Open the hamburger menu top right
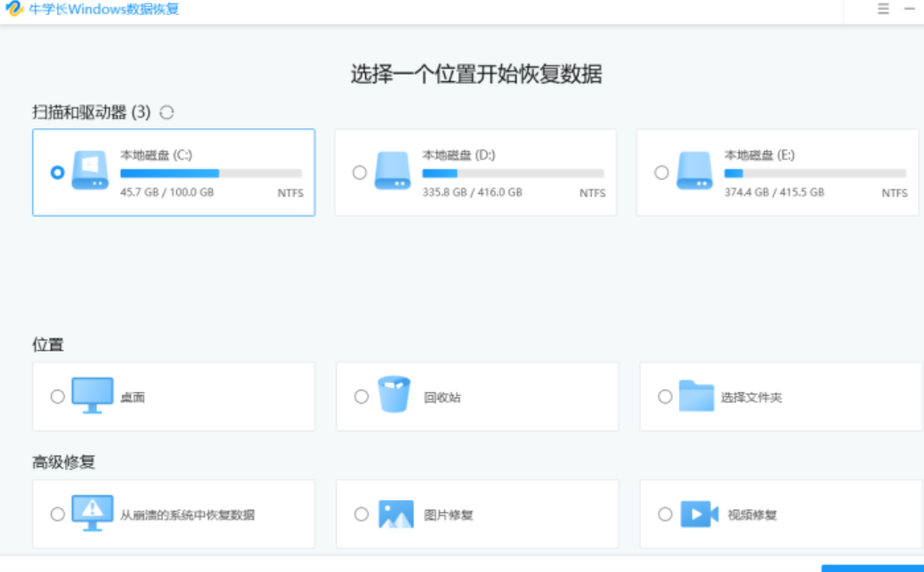The image size is (924, 572). click(x=883, y=9)
